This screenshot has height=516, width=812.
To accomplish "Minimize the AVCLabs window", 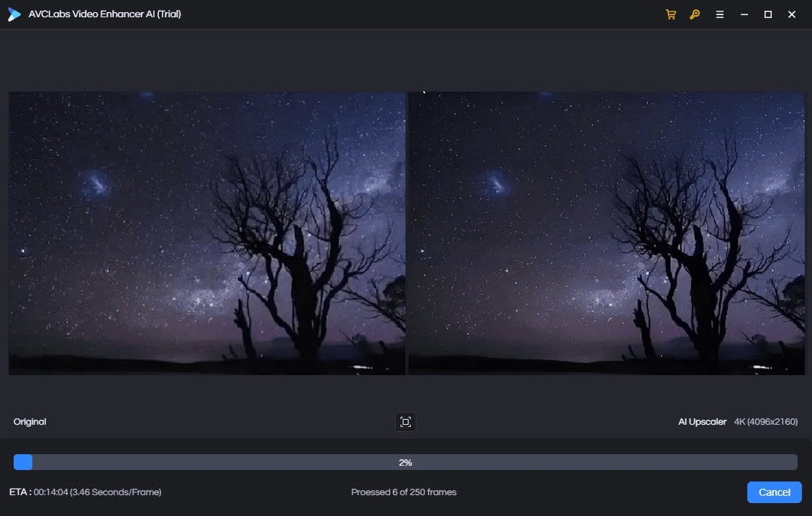I will pyautogui.click(x=744, y=14).
